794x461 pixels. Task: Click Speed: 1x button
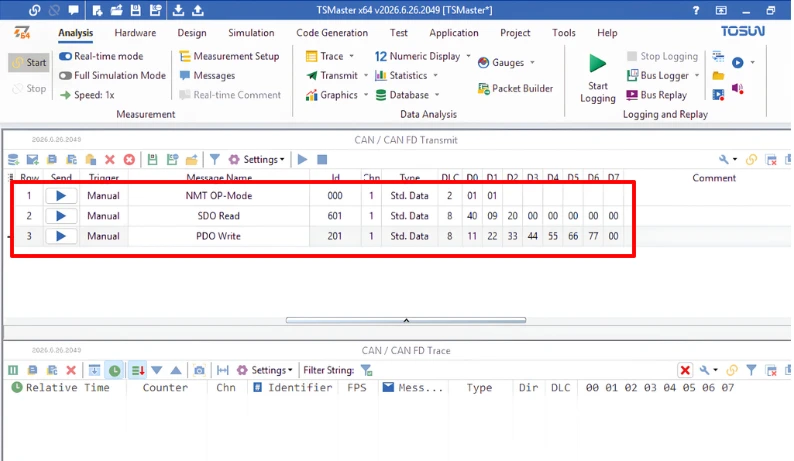coord(87,95)
